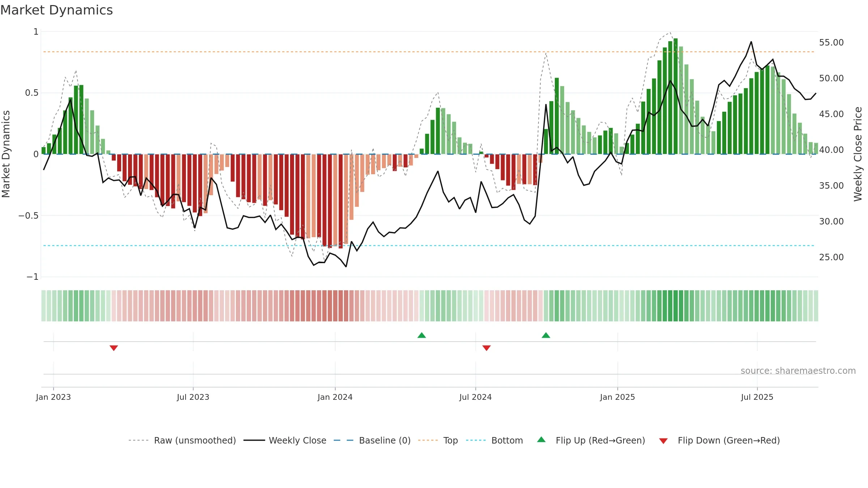Click the Jul 2024 axis label

(475, 397)
